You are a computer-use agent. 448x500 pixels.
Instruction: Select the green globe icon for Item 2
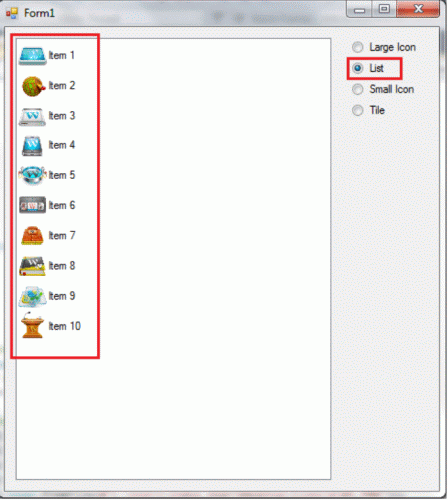pos(33,86)
